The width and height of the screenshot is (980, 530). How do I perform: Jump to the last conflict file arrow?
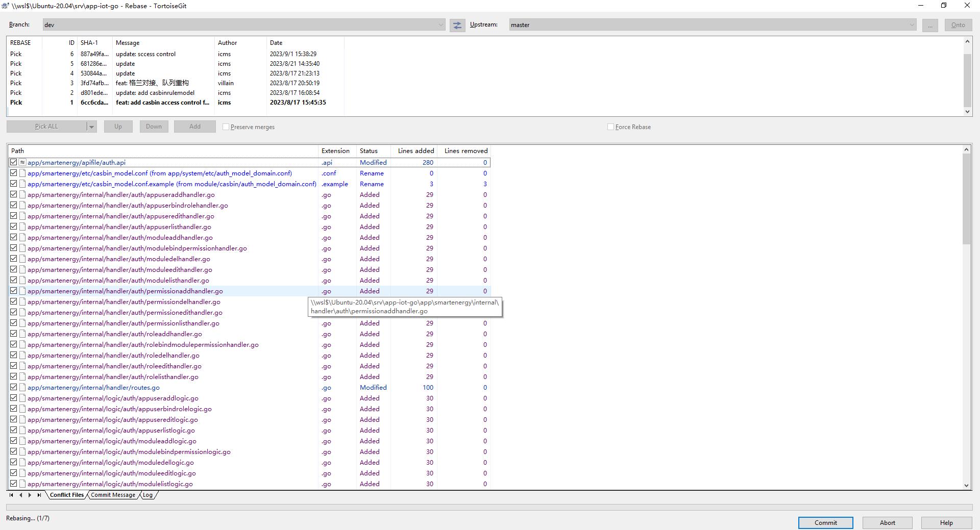click(39, 495)
